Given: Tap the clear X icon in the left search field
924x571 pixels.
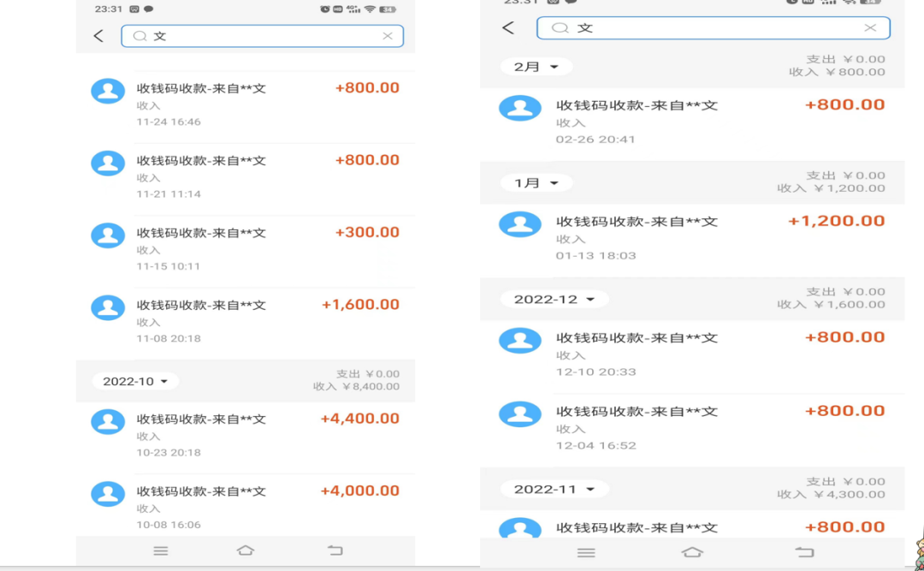Looking at the screenshot, I should pos(388,35).
